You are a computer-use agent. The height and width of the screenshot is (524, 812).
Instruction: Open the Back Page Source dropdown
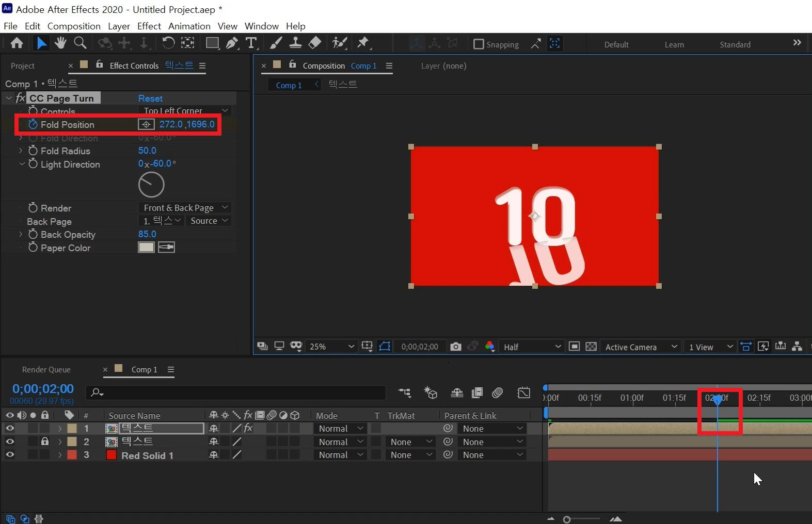(x=209, y=221)
